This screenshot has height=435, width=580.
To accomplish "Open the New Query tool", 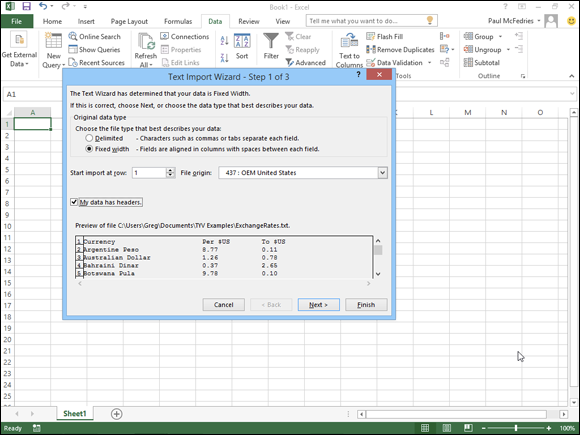I will (x=54, y=50).
